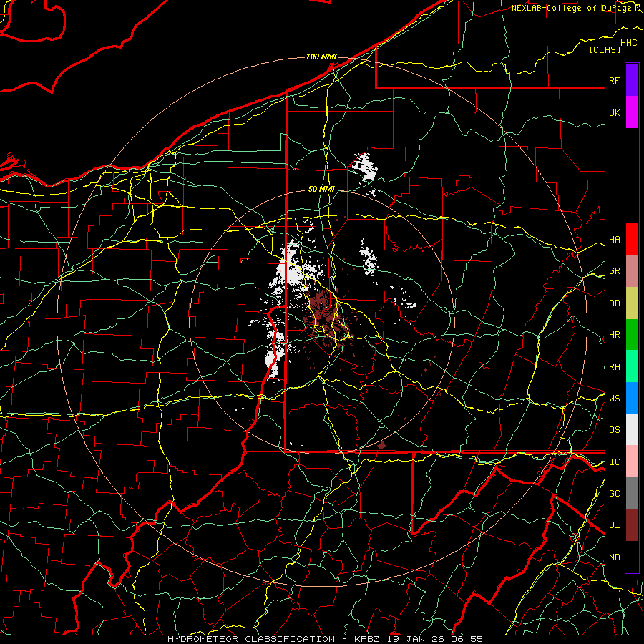Click the GR legend label

pos(615,271)
